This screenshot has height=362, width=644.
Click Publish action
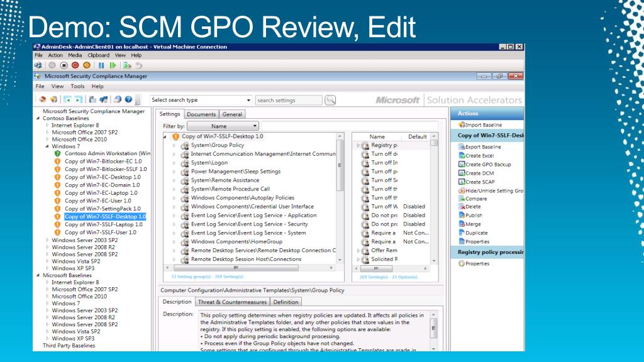[x=470, y=215]
